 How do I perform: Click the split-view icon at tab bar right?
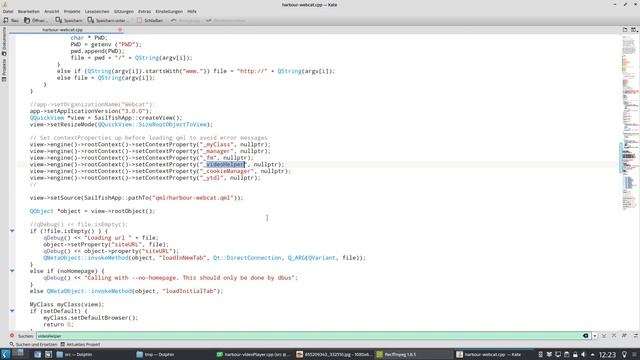(634, 30)
